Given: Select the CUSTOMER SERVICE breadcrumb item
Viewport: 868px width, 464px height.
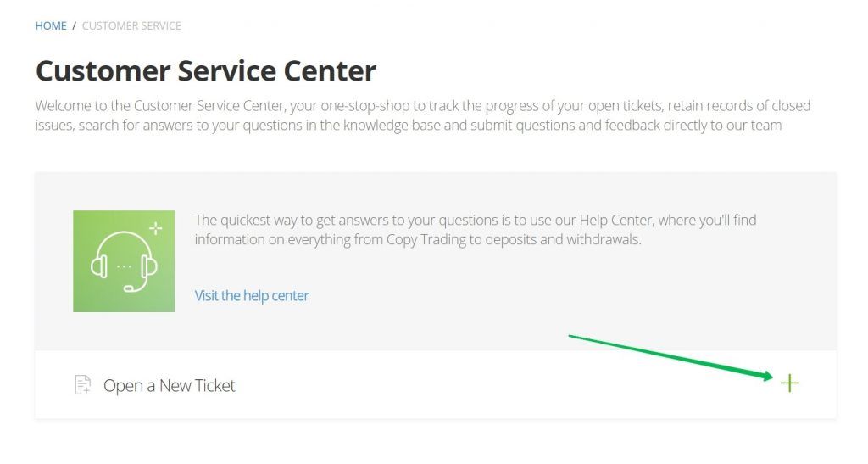Looking at the screenshot, I should [x=131, y=25].
